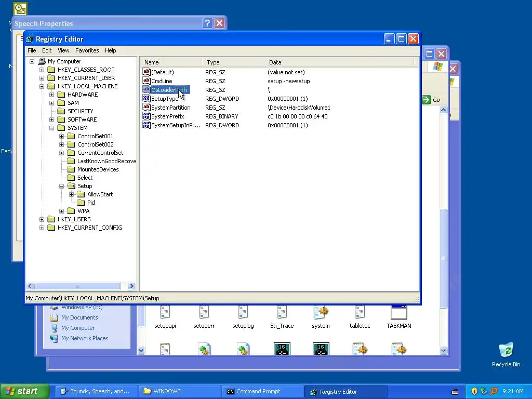Expand the HKEY_CURRENT_USER key
This screenshot has height=399, width=532.
(x=42, y=78)
